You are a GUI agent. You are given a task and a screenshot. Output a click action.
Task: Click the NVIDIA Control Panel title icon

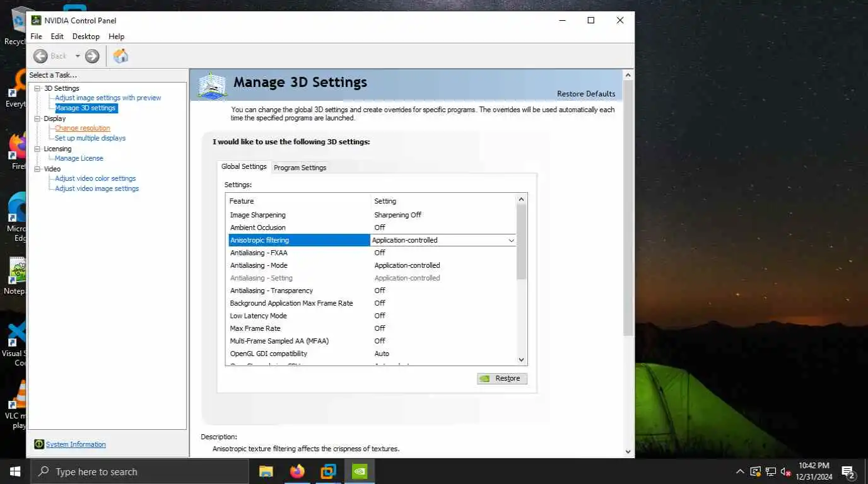36,20
